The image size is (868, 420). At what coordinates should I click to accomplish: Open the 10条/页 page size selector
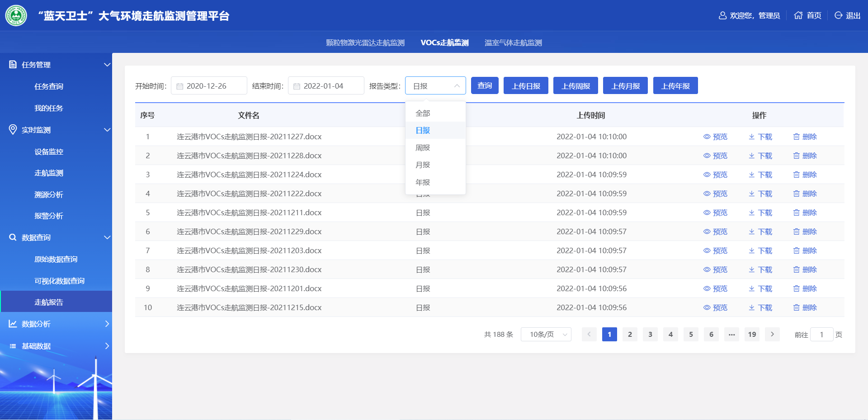(546, 335)
